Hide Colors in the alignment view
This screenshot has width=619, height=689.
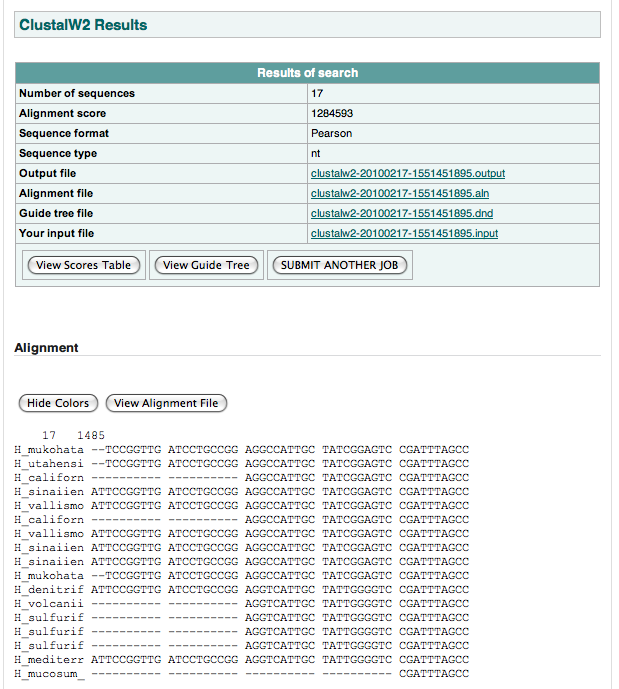(x=58, y=403)
